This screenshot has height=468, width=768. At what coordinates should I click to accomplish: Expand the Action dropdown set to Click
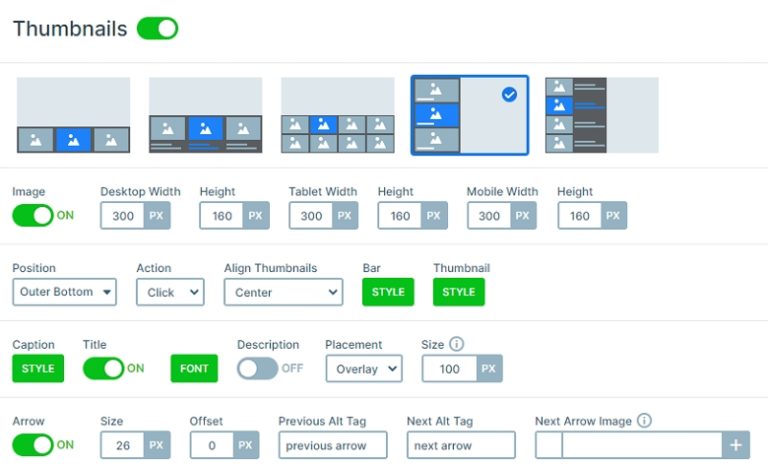coord(170,292)
